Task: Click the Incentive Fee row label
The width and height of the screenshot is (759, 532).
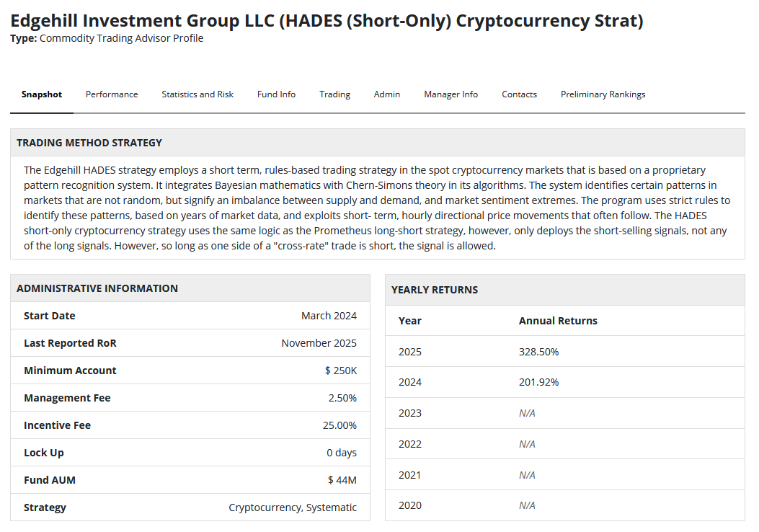Action: point(57,425)
